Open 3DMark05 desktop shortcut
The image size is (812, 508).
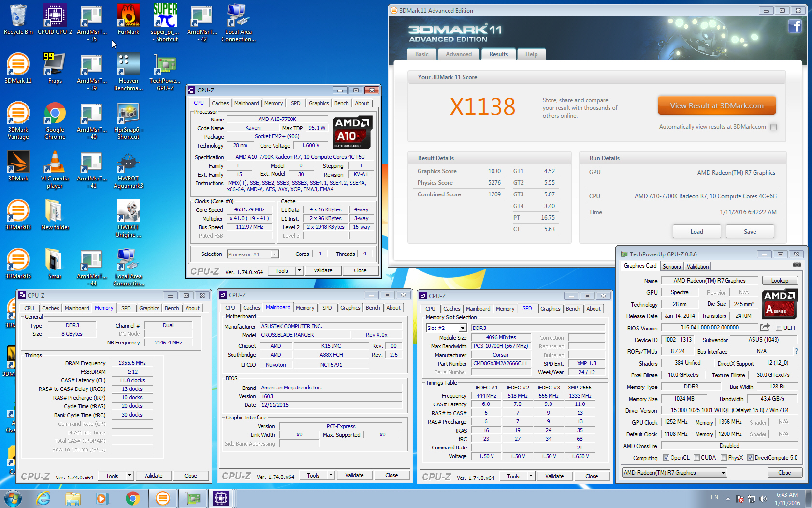[x=18, y=264]
